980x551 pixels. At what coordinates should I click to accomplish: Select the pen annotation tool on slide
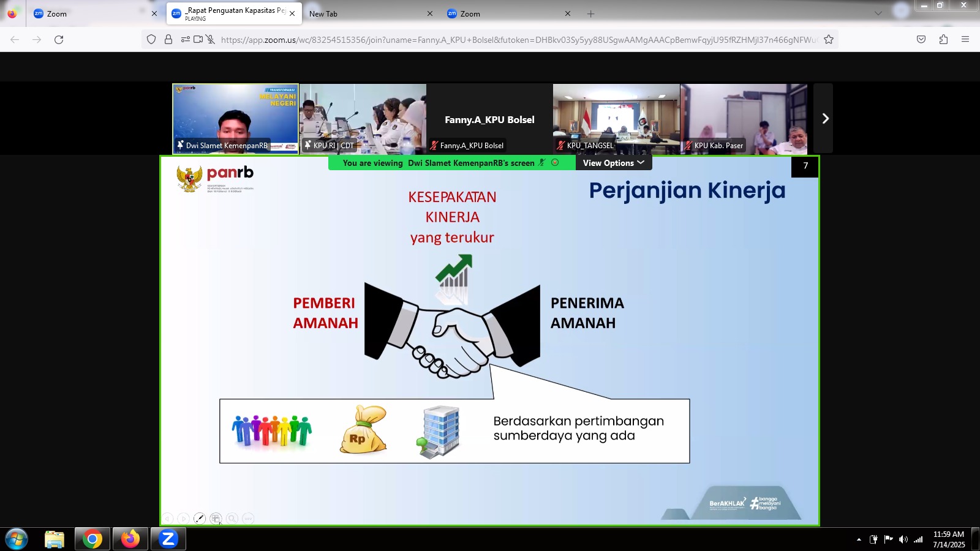click(x=200, y=519)
